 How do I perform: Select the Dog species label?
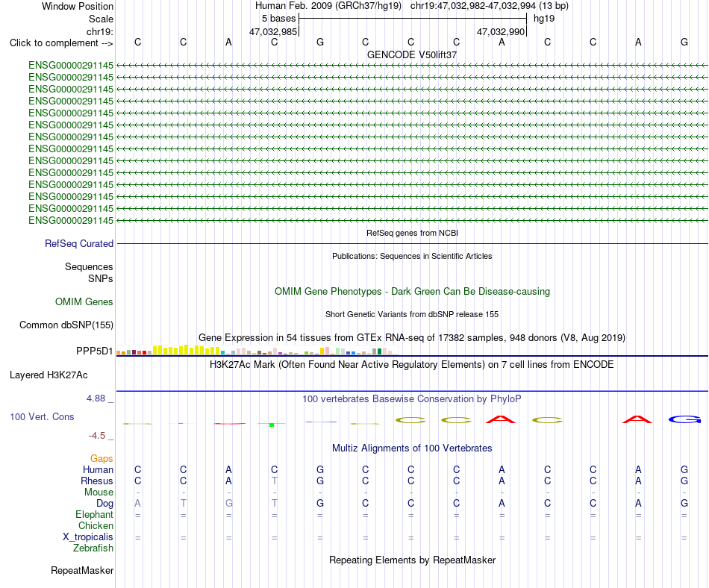tap(104, 504)
